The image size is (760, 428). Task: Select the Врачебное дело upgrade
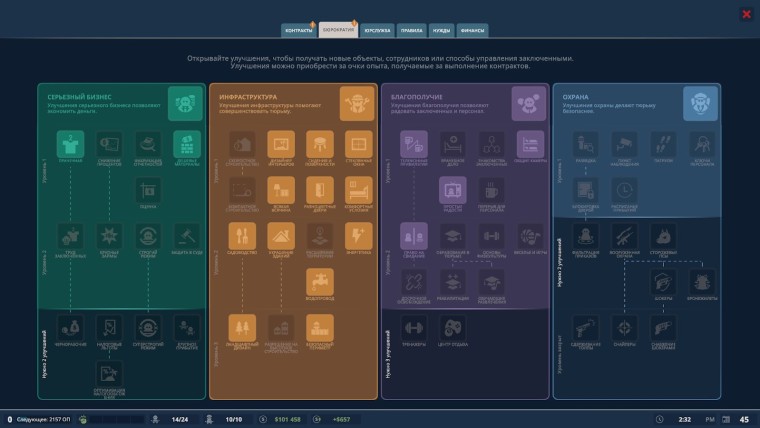[453, 144]
